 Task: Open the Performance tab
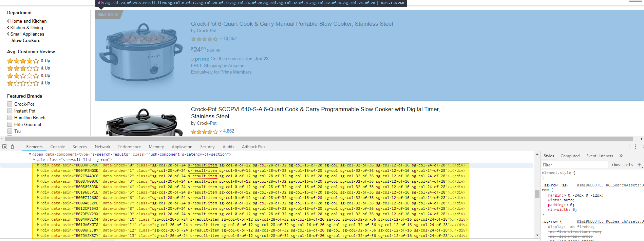(130, 147)
